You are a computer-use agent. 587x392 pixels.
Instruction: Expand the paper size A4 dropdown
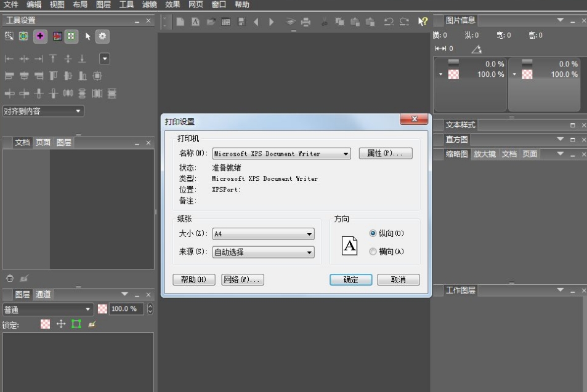309,234
